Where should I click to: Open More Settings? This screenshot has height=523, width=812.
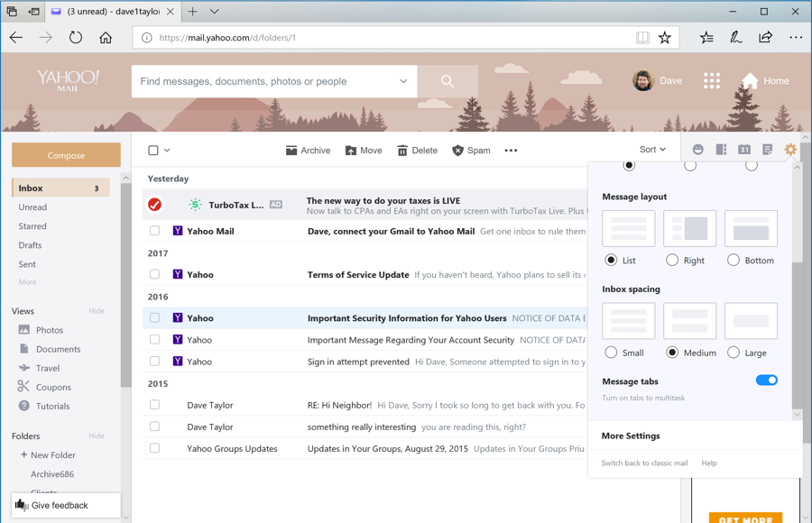pos(631,436)
